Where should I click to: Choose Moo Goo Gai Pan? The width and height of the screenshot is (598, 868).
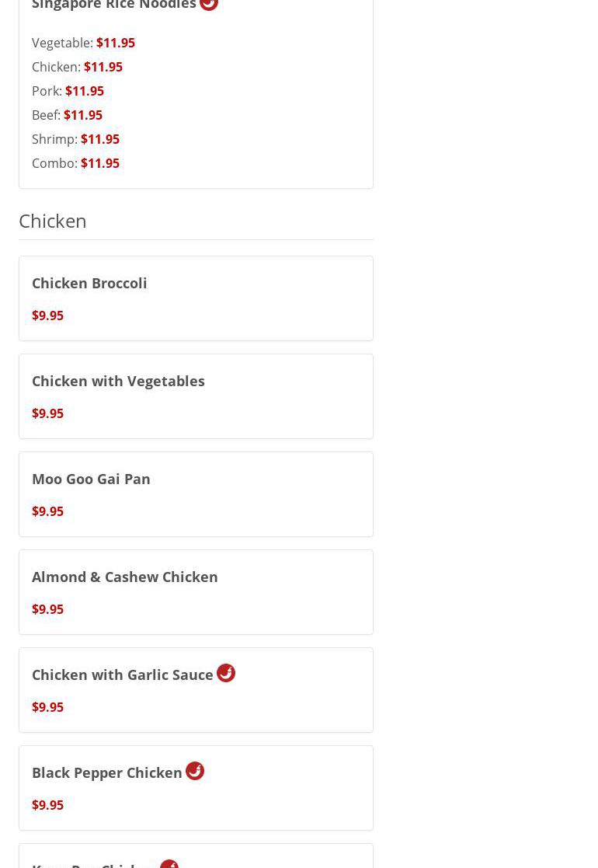tap(91, 479)
